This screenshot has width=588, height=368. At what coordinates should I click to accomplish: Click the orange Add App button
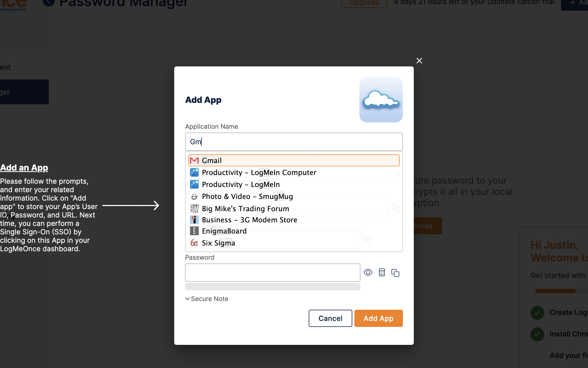pyautogui.click(x=378, y=318)
